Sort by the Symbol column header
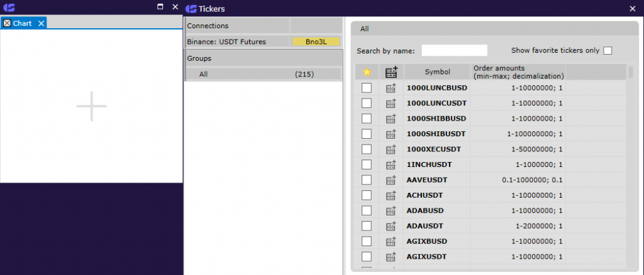The width and height of the screenshot is (644, 275). [x=438, y=72]
